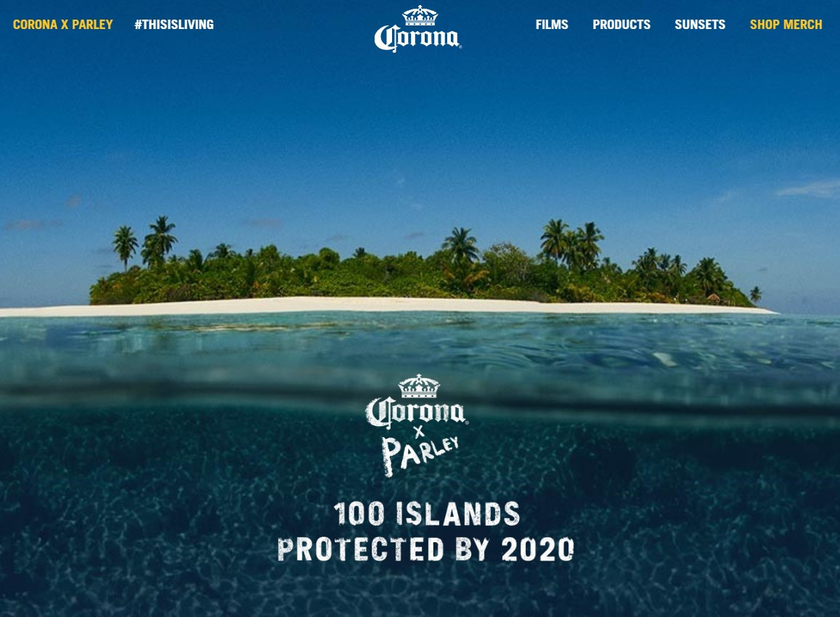840x617 pixels.
Task: Click the 'PROTECTED BY 2020' headline line
Action: [426, 549]
